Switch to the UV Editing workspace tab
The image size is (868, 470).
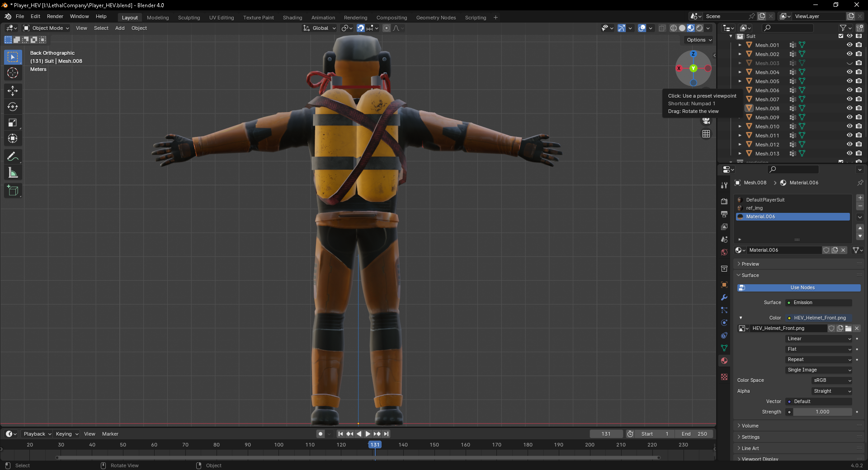222,18
